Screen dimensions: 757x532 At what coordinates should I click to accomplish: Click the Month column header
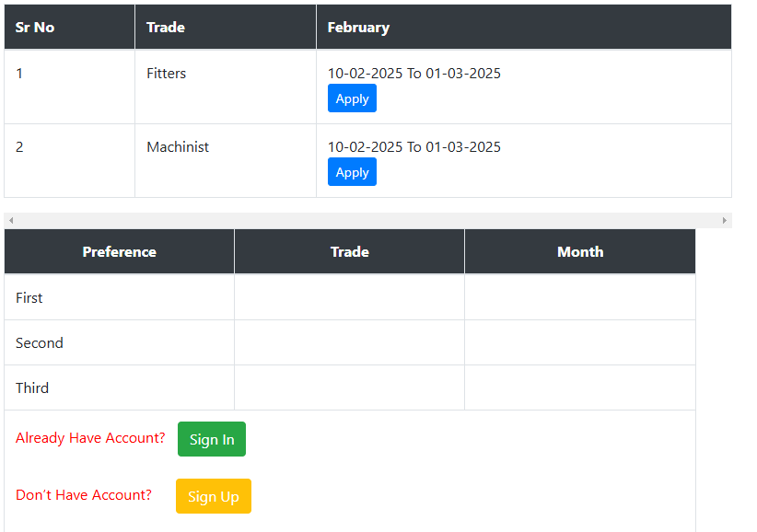580,252
